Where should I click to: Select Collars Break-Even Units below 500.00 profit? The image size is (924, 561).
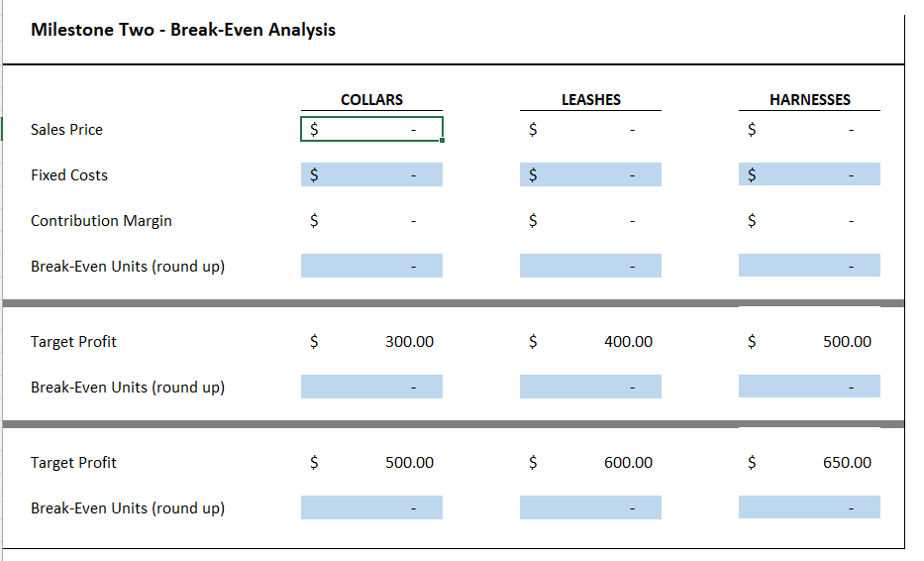click(x=371, y=507)
